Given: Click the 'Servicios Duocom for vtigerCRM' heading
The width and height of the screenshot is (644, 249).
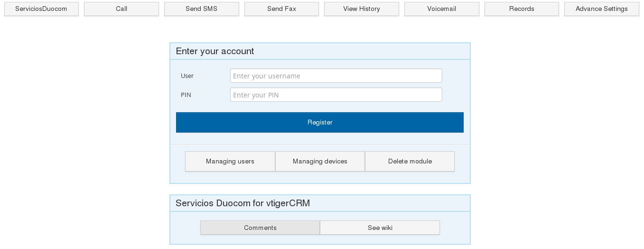Looking at the screenshot, I should [243, 203].
